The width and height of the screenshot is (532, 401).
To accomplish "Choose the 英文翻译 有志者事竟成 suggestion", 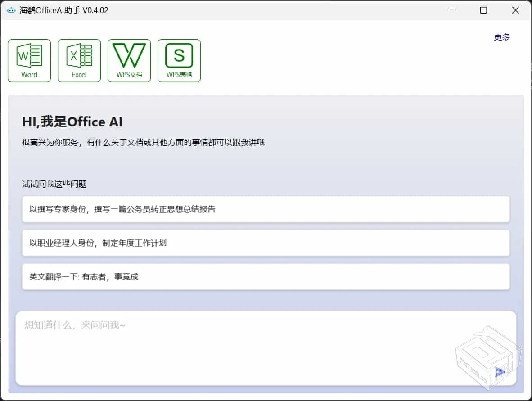I will [x=266, y=276].
